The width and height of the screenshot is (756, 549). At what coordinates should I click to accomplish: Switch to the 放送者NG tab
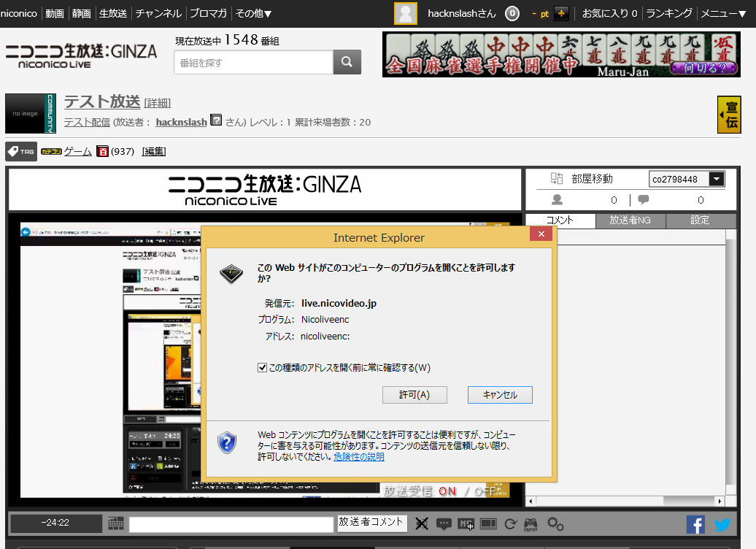click(630, 220)
